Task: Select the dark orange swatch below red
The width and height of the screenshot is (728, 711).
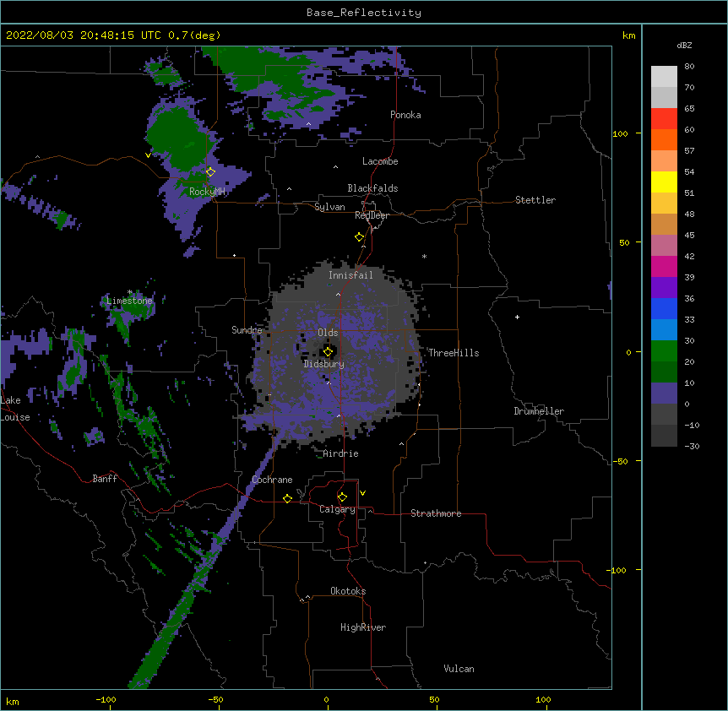Action: click(x=664, y=139)
